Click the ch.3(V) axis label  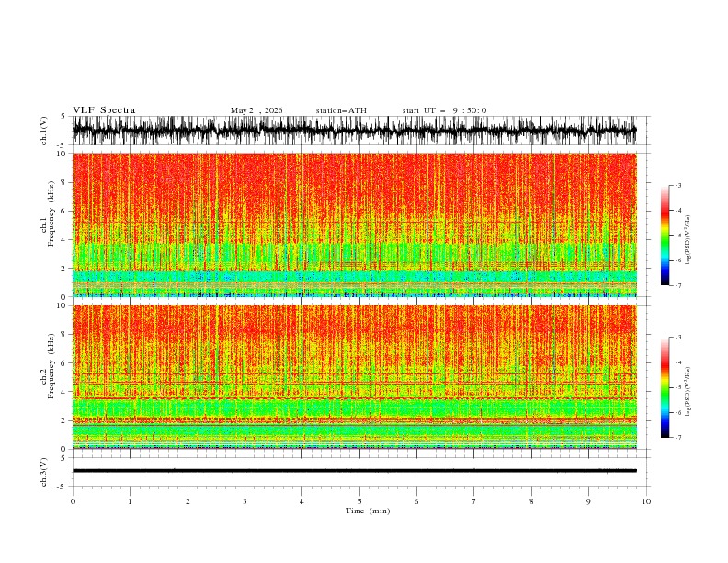pyautogui.click(x=44, y=472)
